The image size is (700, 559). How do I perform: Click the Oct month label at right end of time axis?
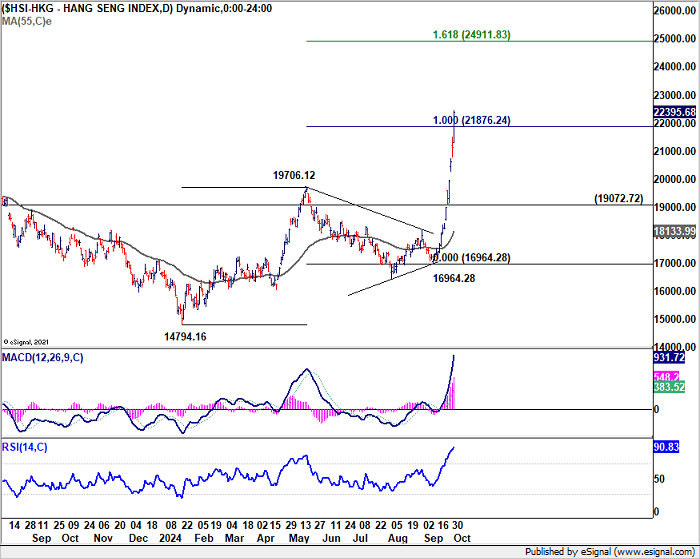pos(462,538)
